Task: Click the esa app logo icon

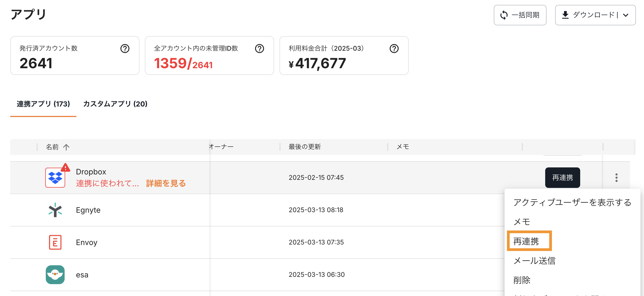Action: tap(55, 275)
